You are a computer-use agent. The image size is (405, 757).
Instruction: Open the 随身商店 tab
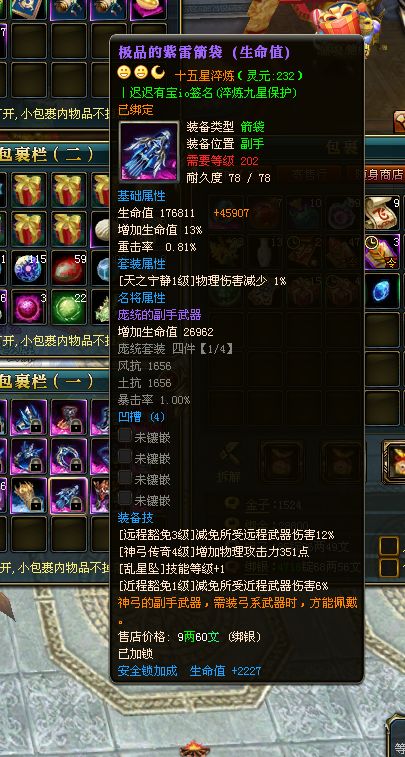384,174
